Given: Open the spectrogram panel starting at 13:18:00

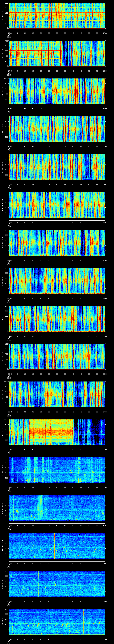Looking at the screenshot, I should [57, 91].
